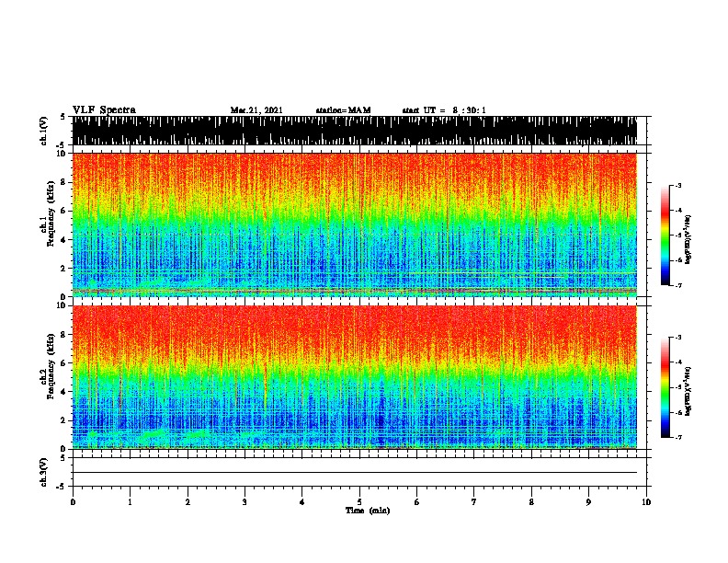Click time axis tick label '4'
Screen dimensions: 728x563
[x=301, y=502]
